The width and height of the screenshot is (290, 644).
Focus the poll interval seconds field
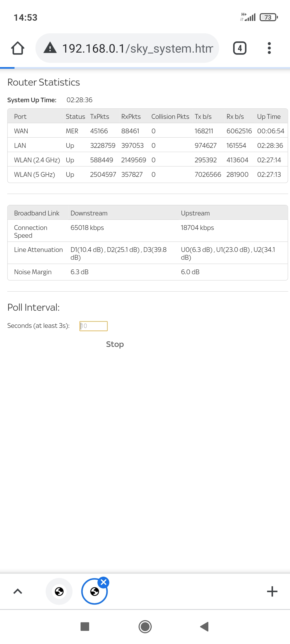[x=93, y=326]
